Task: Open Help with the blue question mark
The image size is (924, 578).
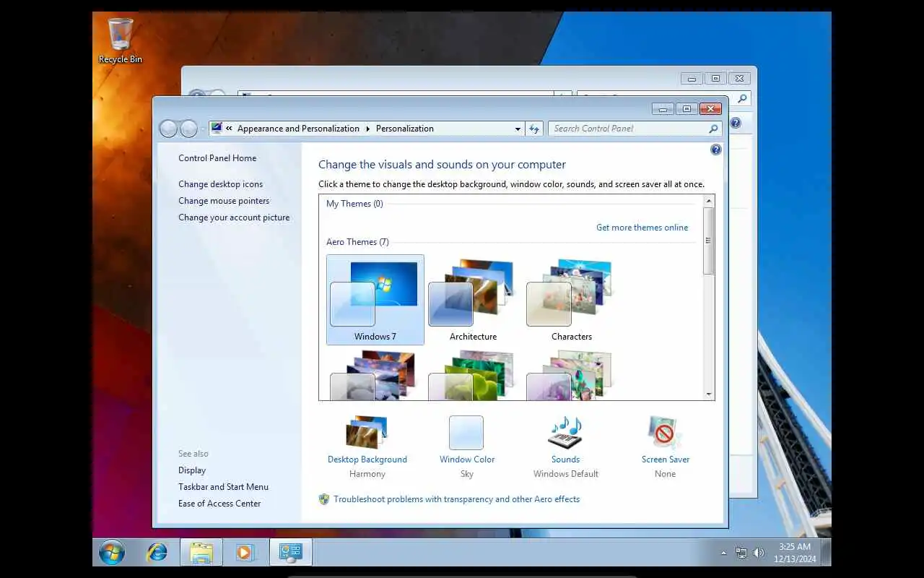Action: point(716,150)
